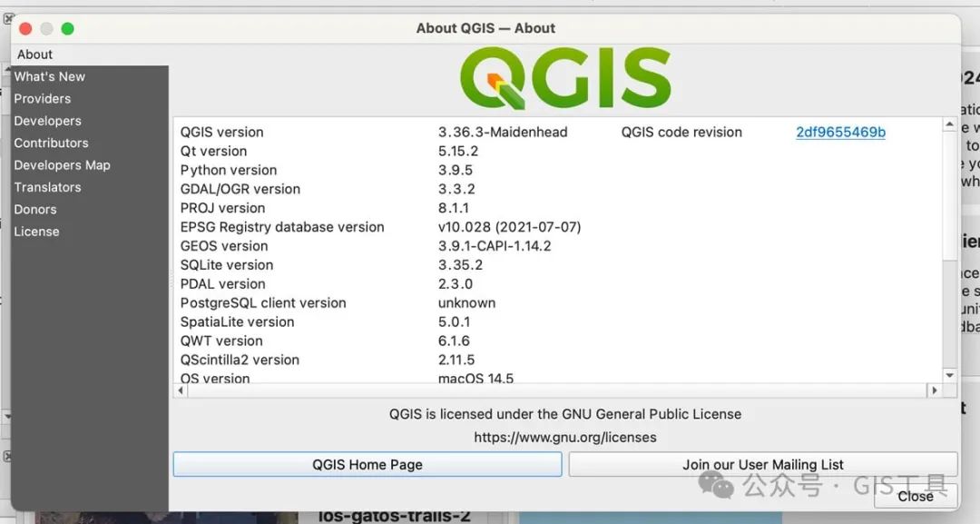
Task: Click the vertical scrollbar down arrow
Action: (x=949, y=375)
